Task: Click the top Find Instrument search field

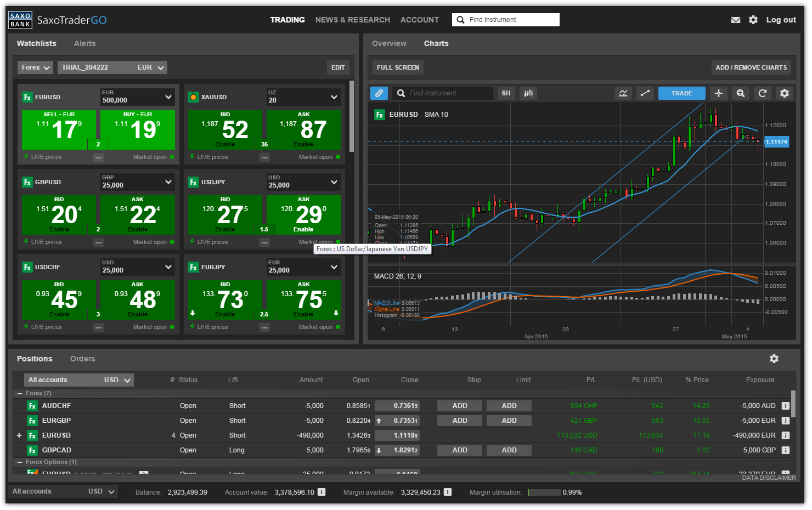Action: [x=506, y=20]
